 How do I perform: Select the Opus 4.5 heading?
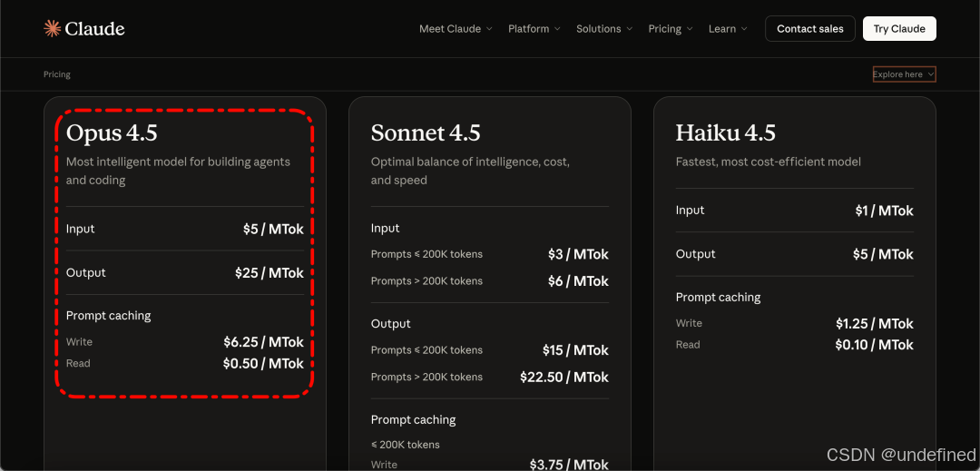coord(112,133)
